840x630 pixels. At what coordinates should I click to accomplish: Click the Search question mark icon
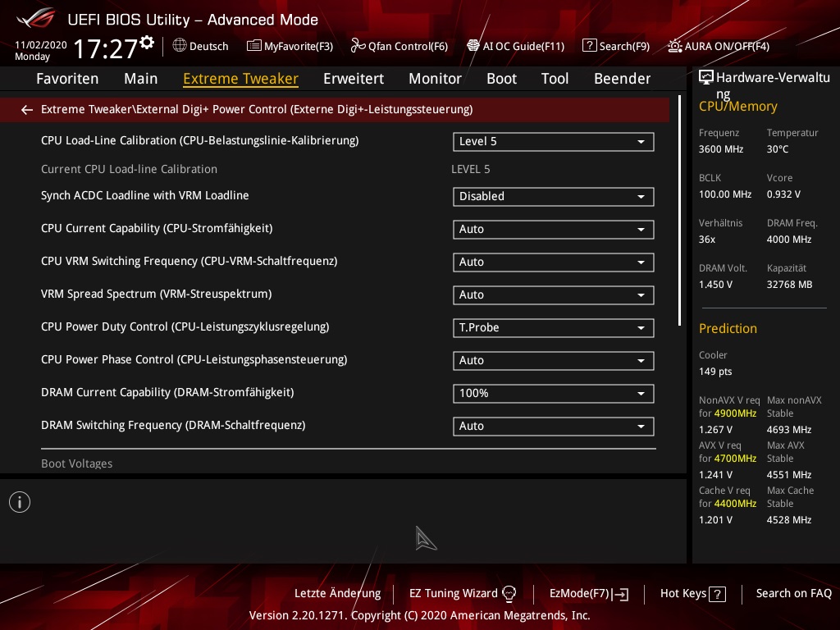point(589,46)
